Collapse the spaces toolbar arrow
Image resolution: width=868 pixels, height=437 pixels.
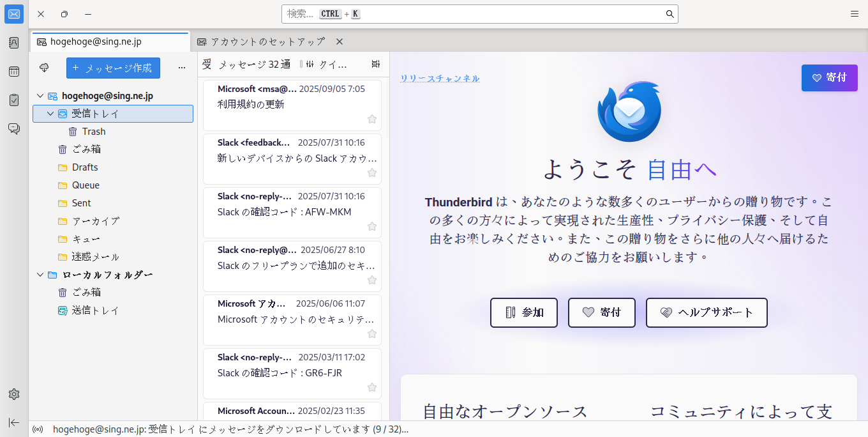(14, 422)
